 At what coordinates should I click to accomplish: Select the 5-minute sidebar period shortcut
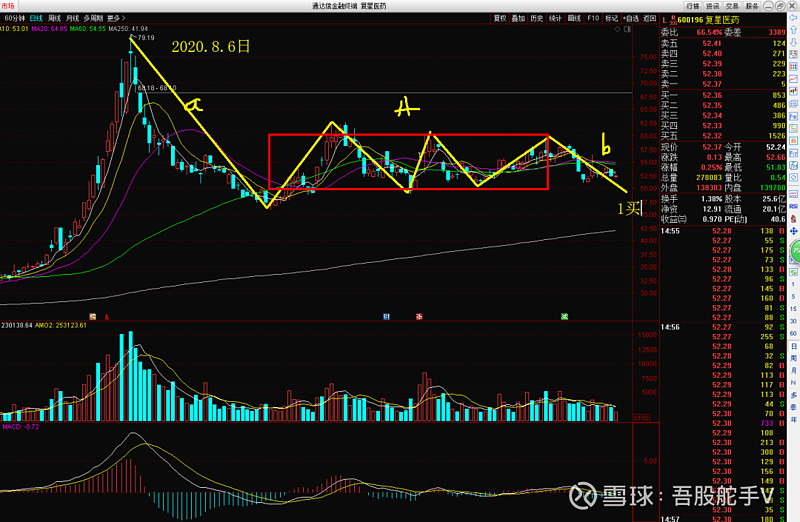click(793, 296)
